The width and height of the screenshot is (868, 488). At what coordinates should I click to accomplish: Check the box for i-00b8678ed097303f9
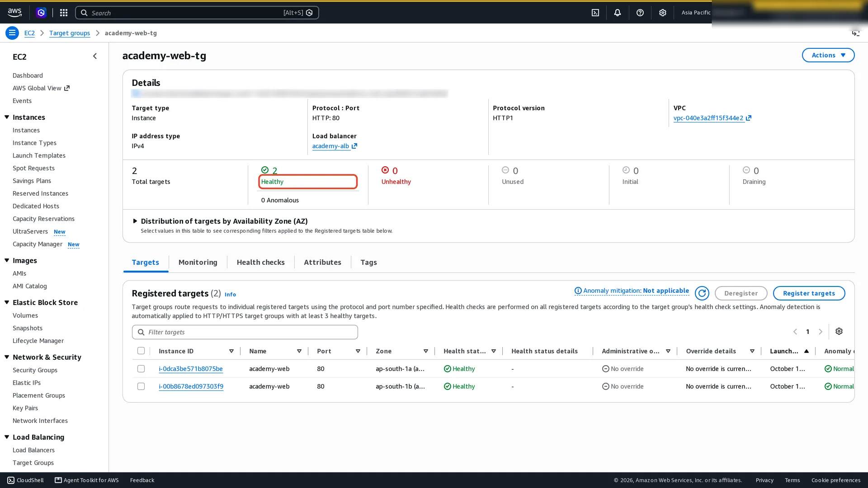[x=141, y=386]
